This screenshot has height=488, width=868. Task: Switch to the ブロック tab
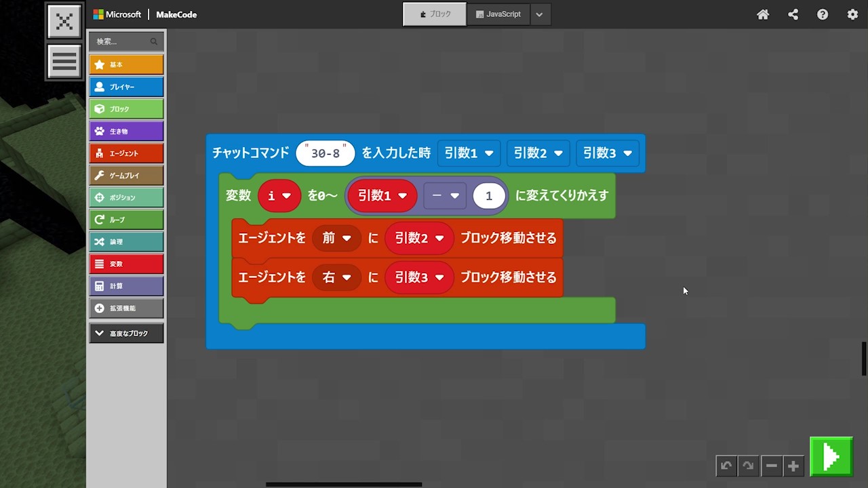tap(435, 14)
